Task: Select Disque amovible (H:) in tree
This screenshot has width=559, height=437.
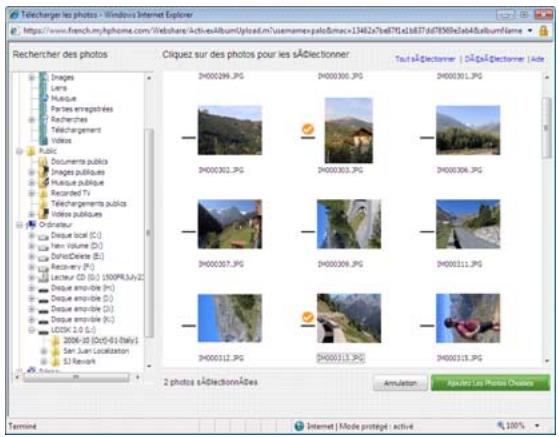Action: (x=83, y=288)
